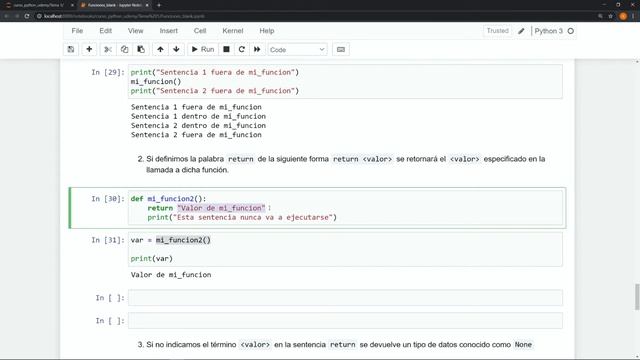Screen dimensions: 640x360
Task: Click the In [30] prompt label
Action: pos(108,199)
